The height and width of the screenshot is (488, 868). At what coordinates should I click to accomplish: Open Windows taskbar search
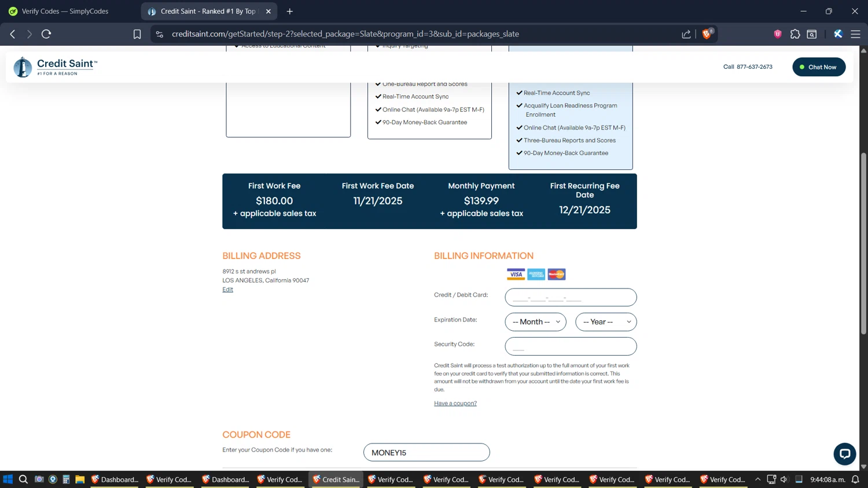[23, 479]
